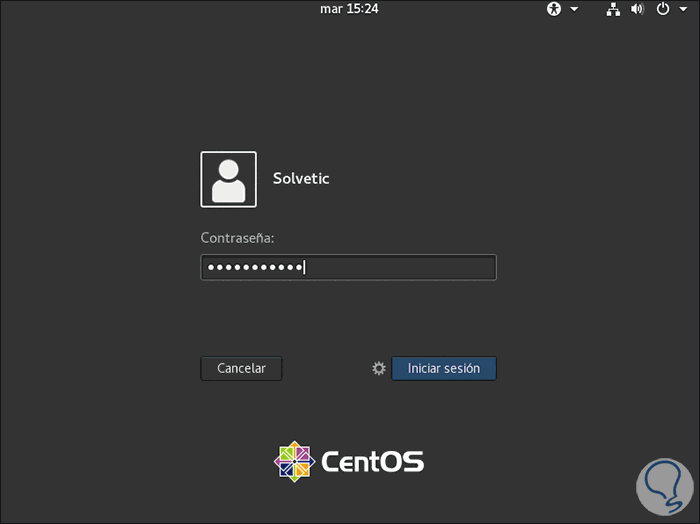Expand the arrow next to accessibility icon

click(574, 9)
